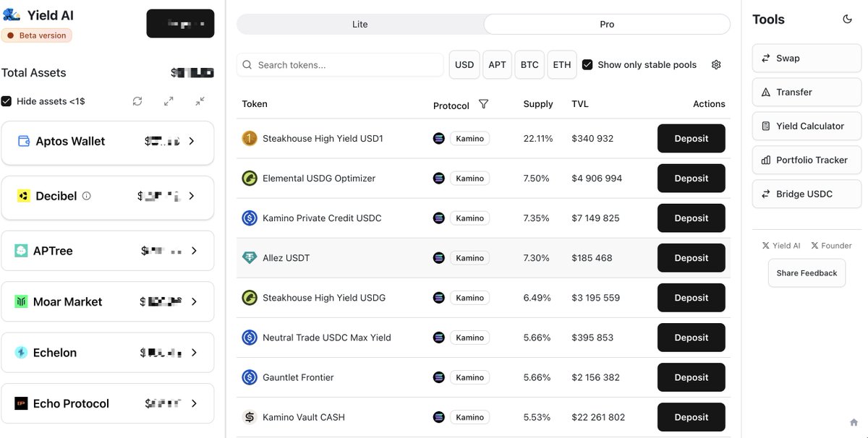868x438 pixels.
Task: Click the search magnifier icon
Action: [x=247, y=65]
